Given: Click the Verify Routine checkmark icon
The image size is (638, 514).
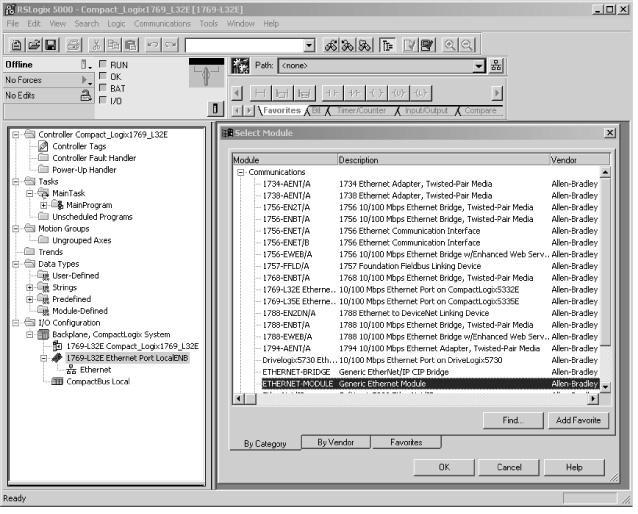Looking at the screenshot, I should [410, 45].
